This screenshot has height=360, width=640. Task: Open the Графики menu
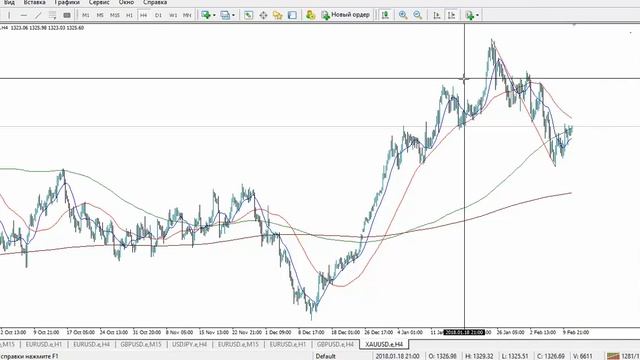click(67, 2)
